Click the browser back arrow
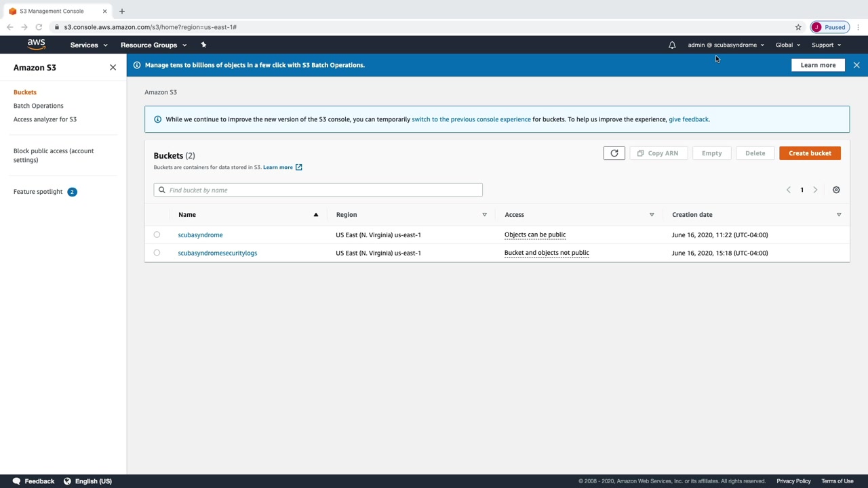Viewport: 868px width, 488px height. 9,27
